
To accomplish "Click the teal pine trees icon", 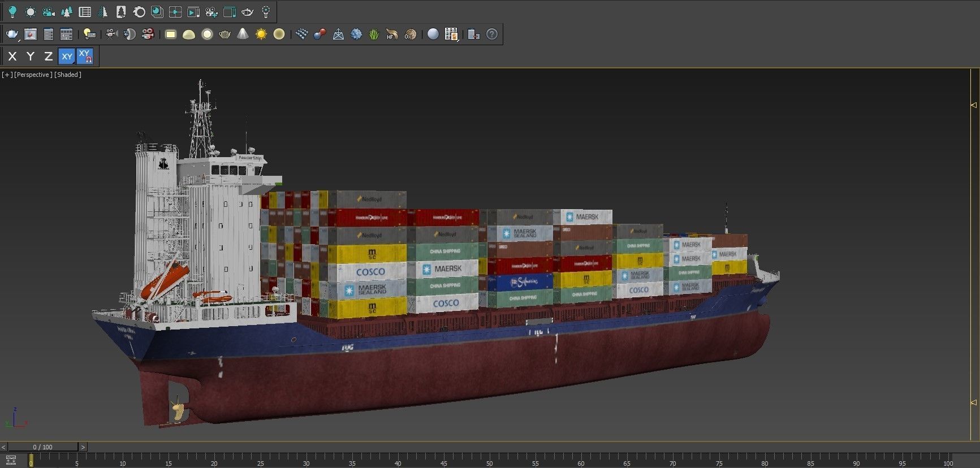I will coord(67,11).
